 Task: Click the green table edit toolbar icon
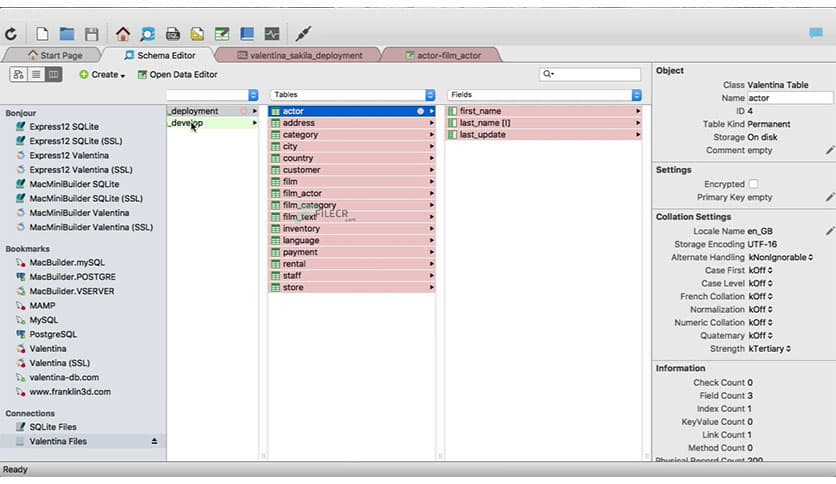coord(222,34)
